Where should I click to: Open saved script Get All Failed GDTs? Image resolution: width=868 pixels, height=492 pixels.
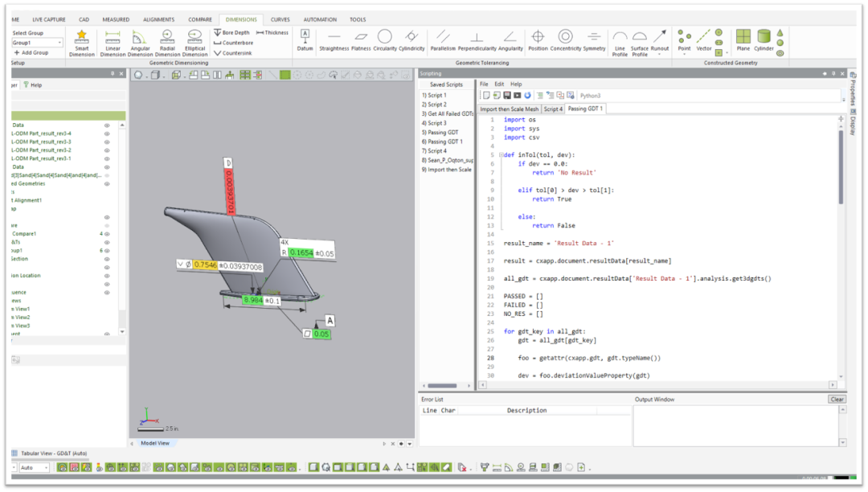pyautogui.click(x=448, y=114)
